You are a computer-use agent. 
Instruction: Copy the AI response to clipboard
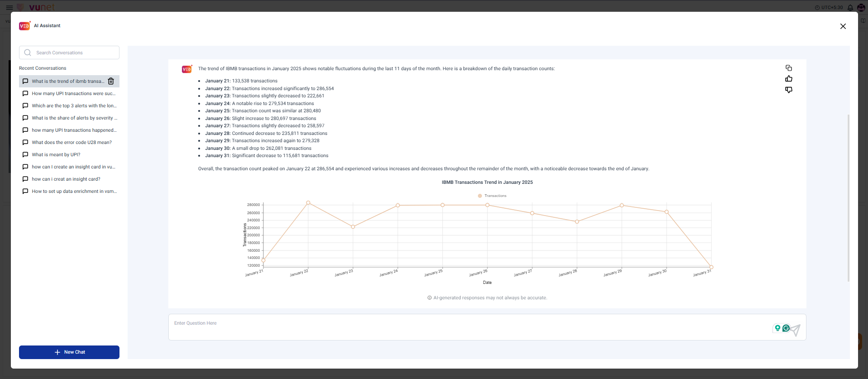(x=789, y=68)
